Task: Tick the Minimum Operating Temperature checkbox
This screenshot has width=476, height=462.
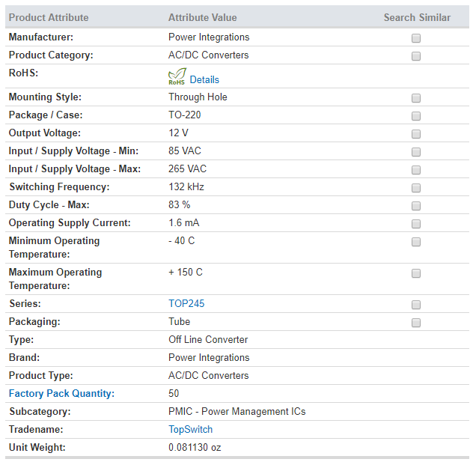Action: pyautogui.click(x=416, y=241)
